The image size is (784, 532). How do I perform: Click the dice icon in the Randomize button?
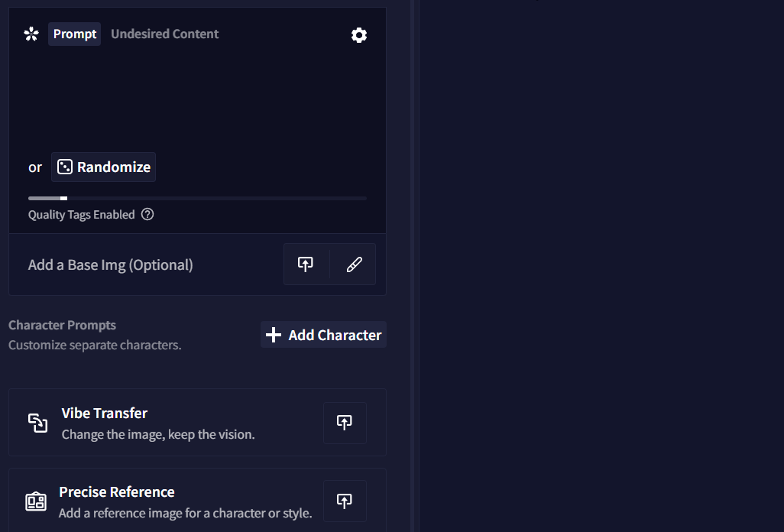(x=65, y=167)
